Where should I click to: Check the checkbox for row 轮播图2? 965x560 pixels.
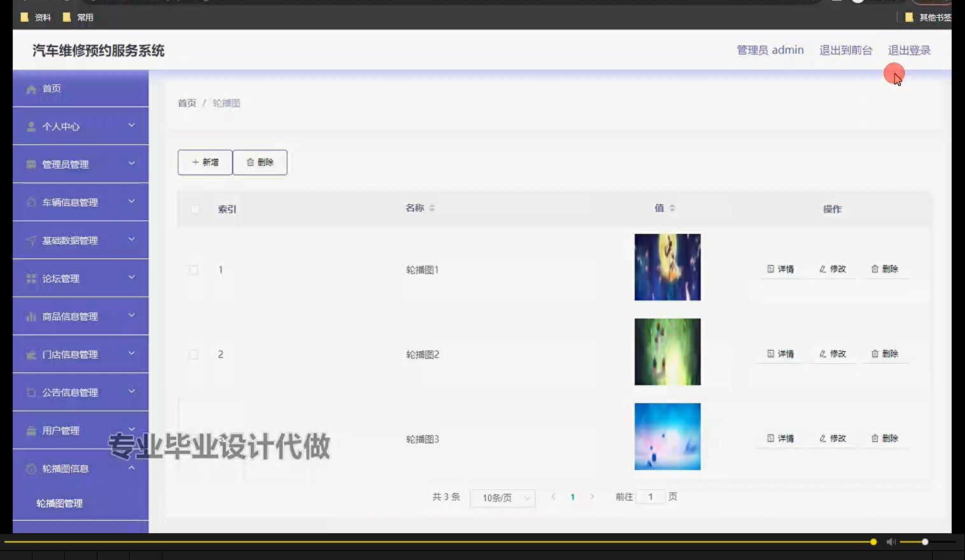(x=194, y=354)
